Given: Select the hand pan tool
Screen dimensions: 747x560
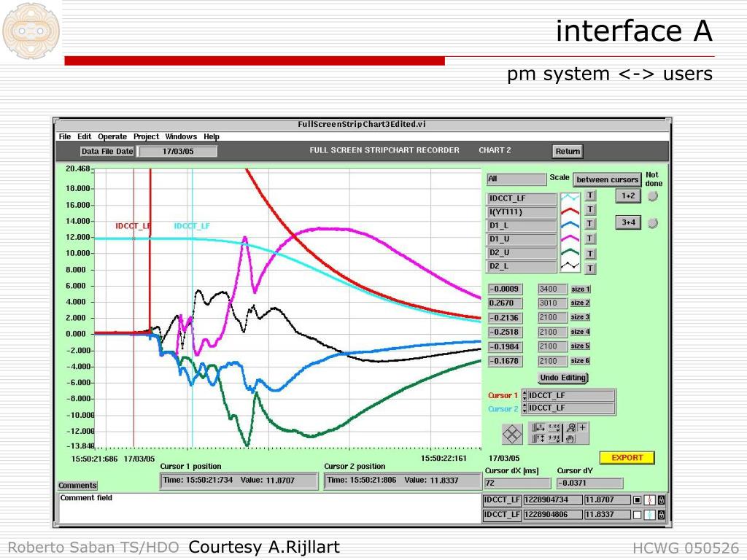Looking at the screenshot, I should pyautogui.click(x=571, y=439).
